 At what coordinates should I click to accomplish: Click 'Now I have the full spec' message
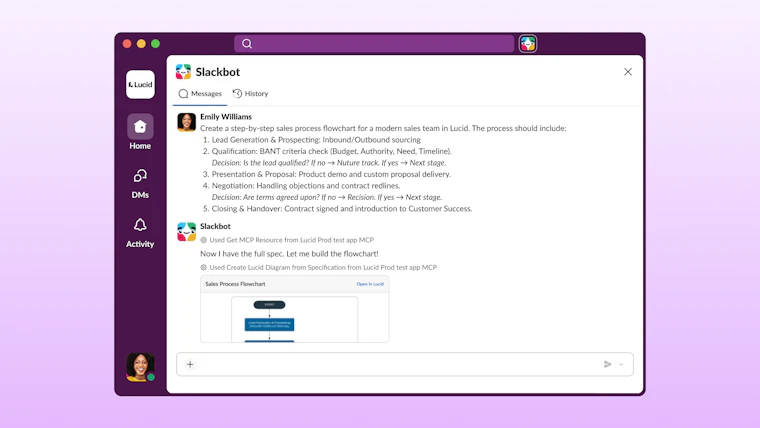click(x=289, y=254)
